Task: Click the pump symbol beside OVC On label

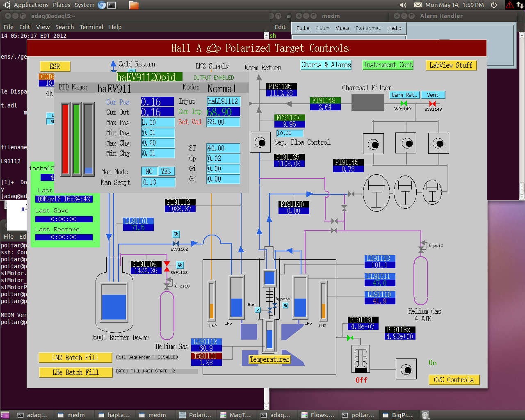Action: pyautogui.click(x=406, y=369)
